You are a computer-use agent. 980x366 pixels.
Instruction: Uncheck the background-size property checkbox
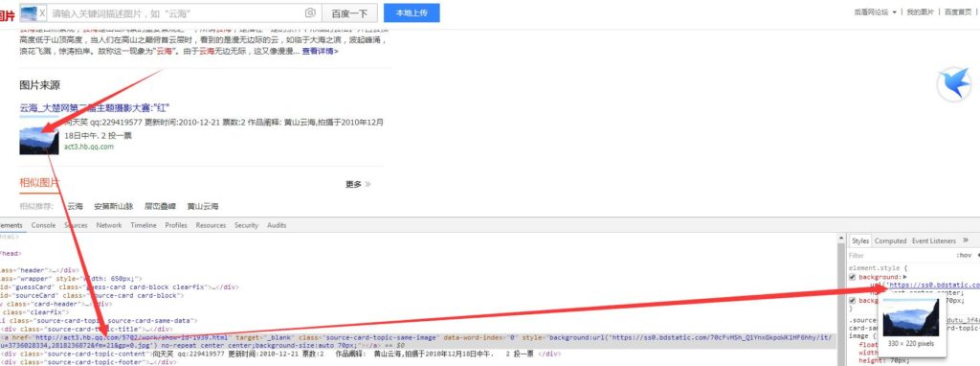(852, 300)
